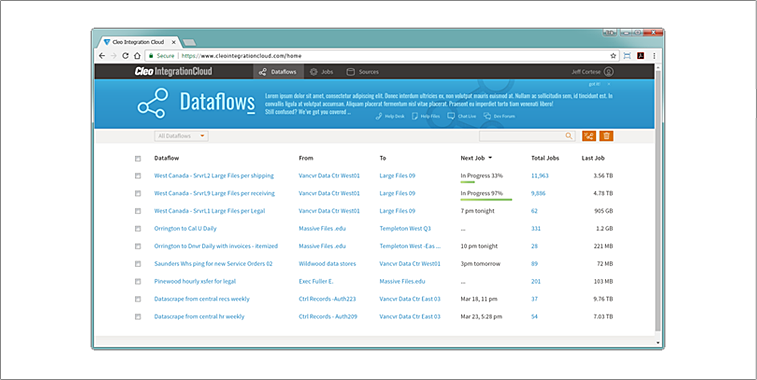Click the In Progress 33% progress bar

(x=468, y=182)
